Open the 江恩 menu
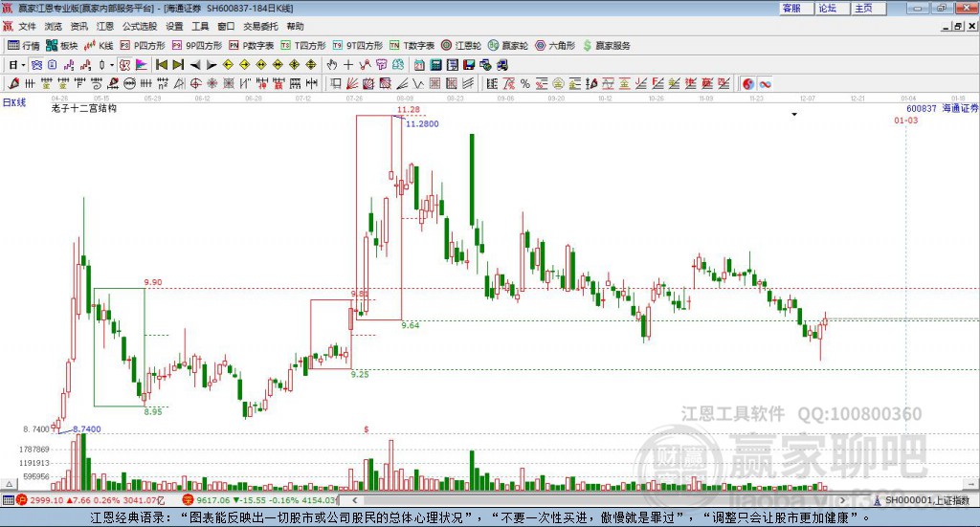The width and height of the screenshot is (980, 527). tap(105, 26)
